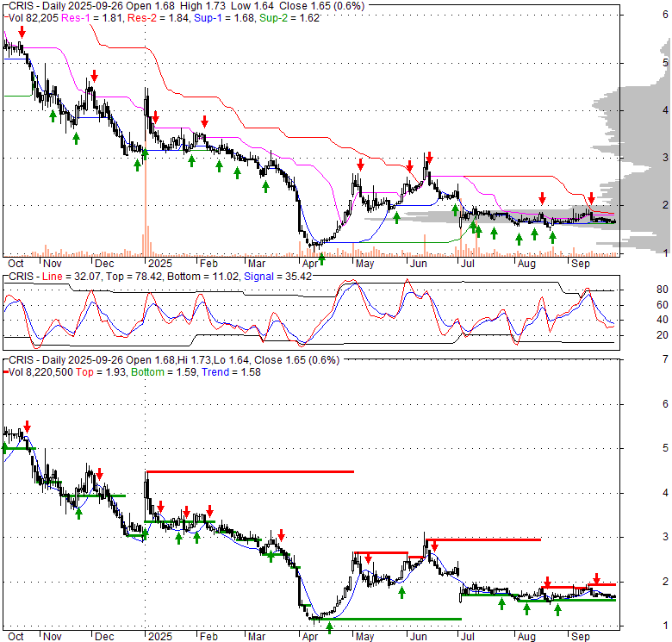Select the Dec label on the bottom chart's date axis
This screenshot has height=642, width=672.
tap(104, 637)
